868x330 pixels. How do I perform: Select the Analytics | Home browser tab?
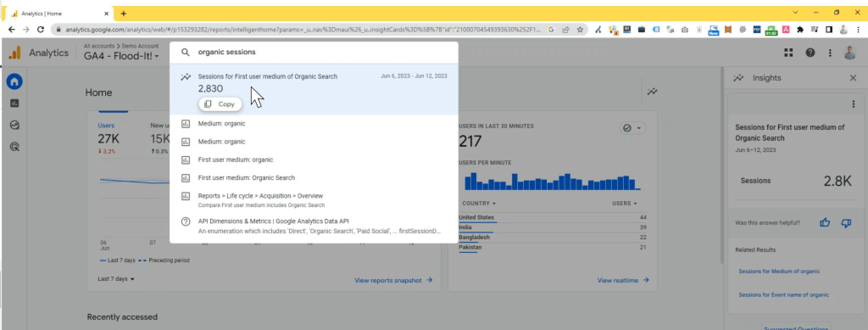[x=58, y=14]
